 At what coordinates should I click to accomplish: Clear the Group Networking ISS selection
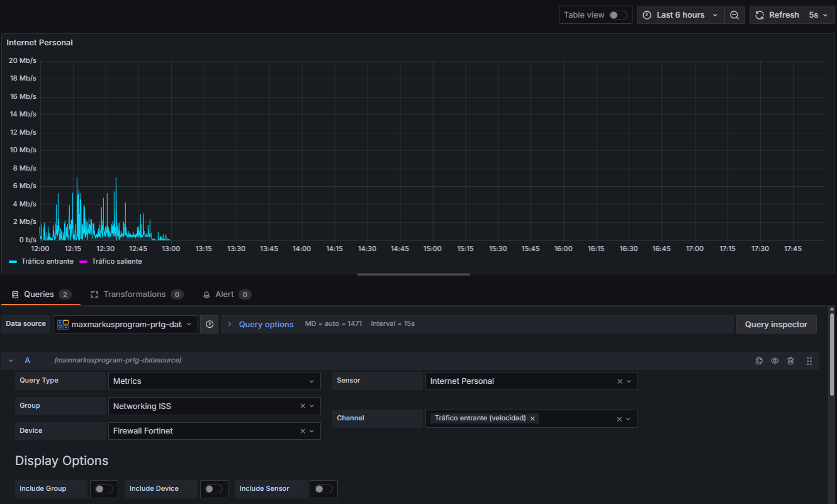(x=303, y=406)
